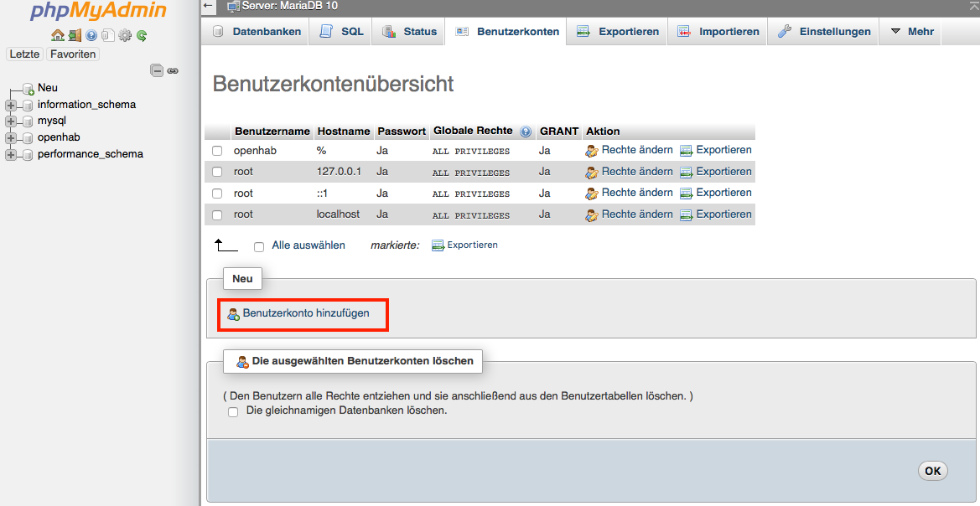Click help icon next to Globale Rechte
Image resolution: width=980 pixels, height=506 pixels.
(x=526, y=132)
